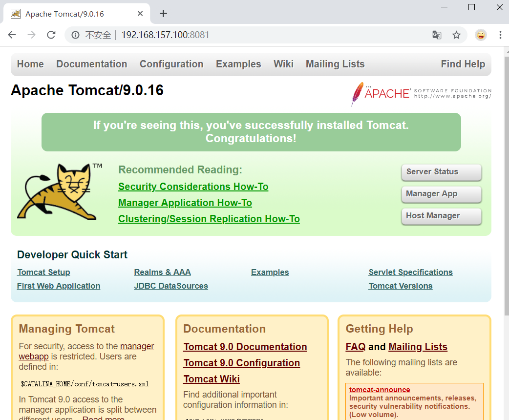Open the emoji profile avatar
Viewport: 509px width, 420px height.
click(481, 35)
